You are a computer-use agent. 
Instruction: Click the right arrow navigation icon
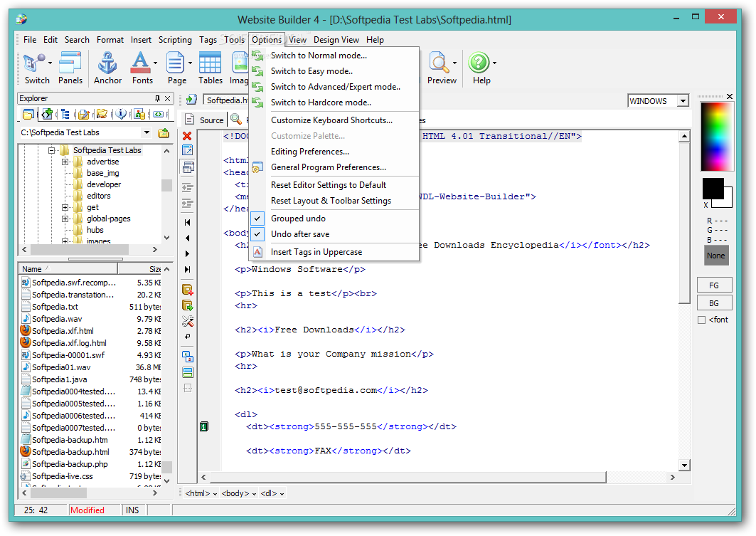(188, 254)
